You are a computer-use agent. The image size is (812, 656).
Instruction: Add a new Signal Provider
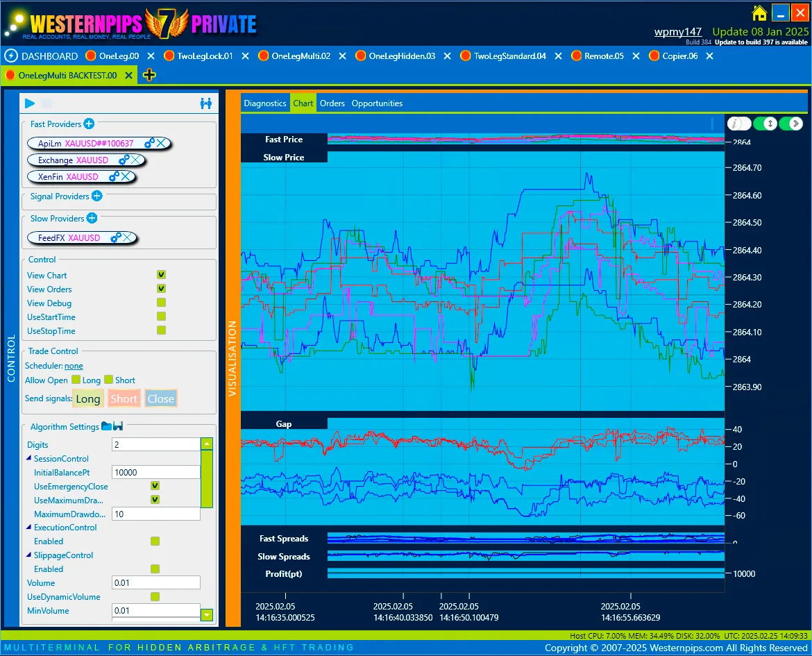pos(97,196)
